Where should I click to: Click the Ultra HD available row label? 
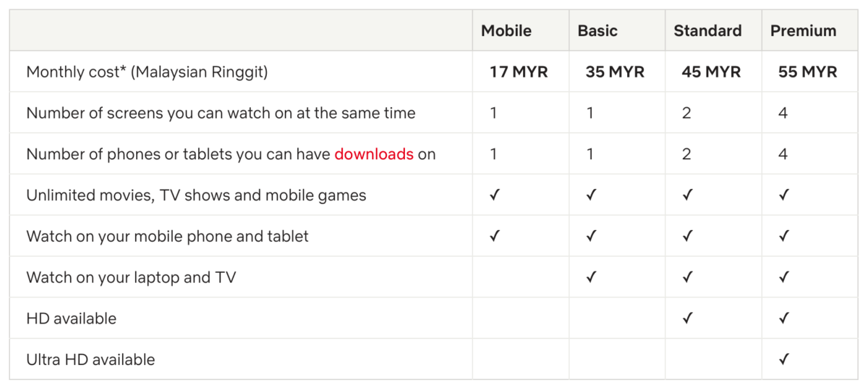[x=90, y=360]
